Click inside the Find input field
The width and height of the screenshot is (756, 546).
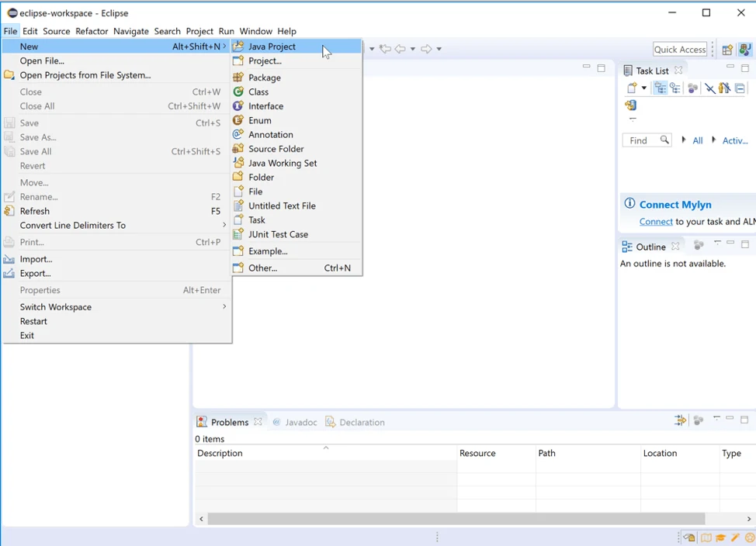(x=640, y=140)
